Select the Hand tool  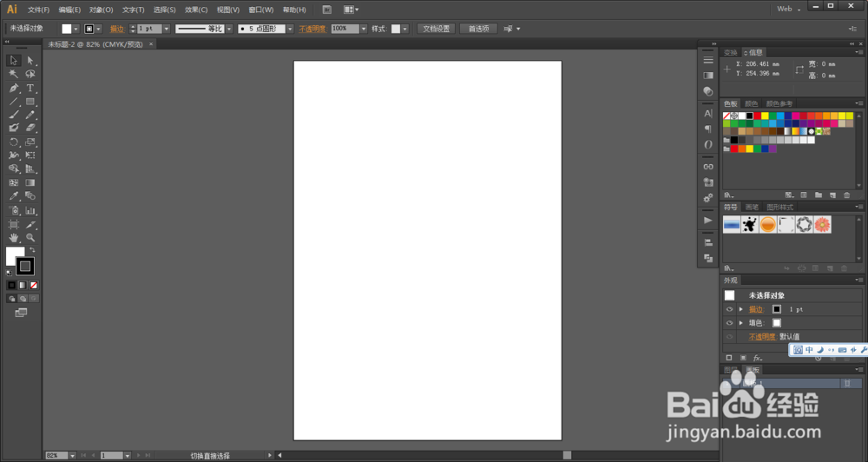14,238
